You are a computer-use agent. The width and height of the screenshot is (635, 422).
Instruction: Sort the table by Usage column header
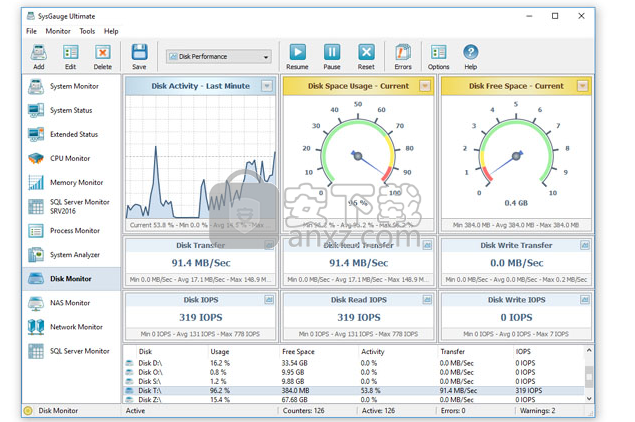[220, 352]
